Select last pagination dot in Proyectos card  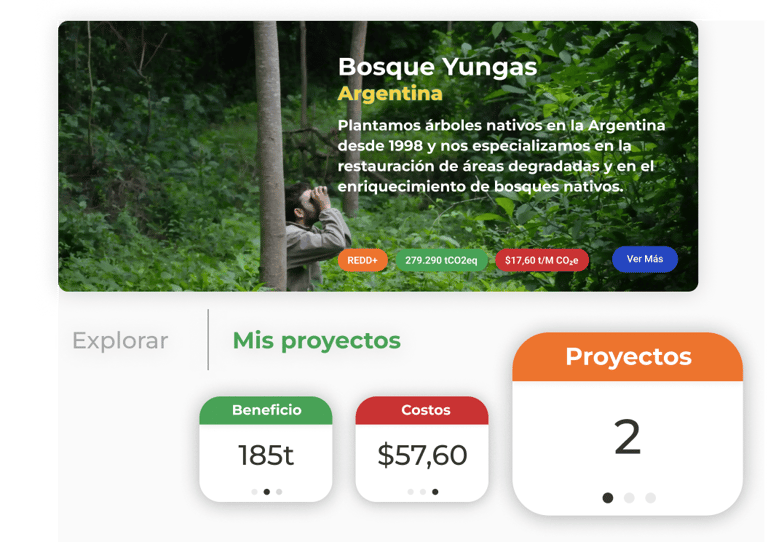pyautogui.click(x=650, y=498)
